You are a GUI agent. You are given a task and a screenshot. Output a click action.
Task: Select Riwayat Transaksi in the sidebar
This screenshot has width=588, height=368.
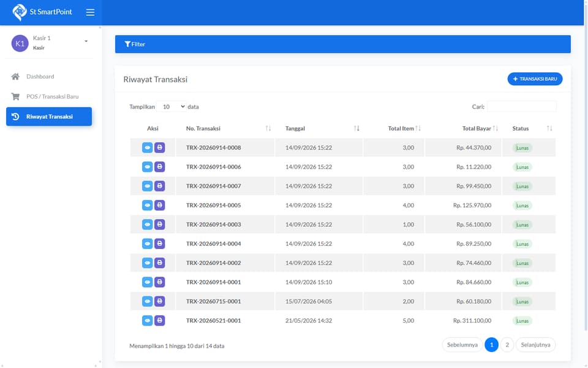pos(49,117)
